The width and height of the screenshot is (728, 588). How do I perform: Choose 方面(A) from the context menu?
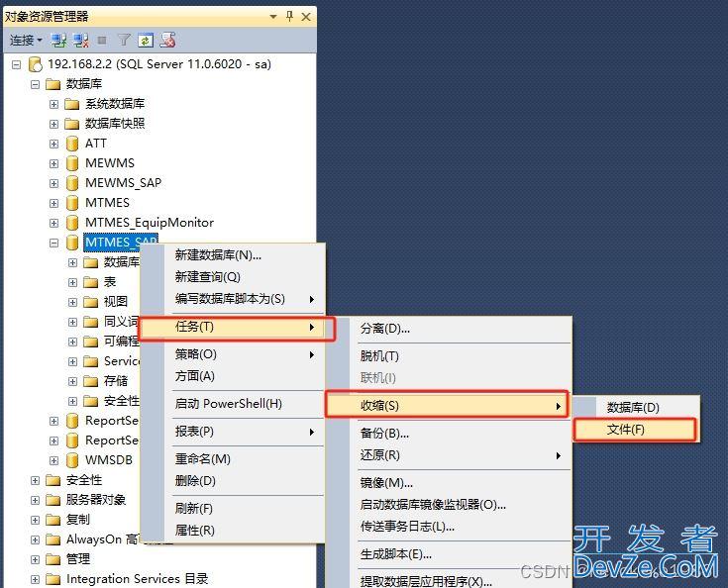pos(232,376)
